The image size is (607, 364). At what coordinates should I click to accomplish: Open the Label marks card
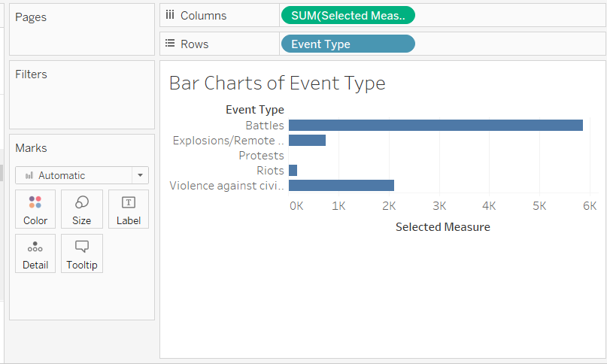click(129, 209)
